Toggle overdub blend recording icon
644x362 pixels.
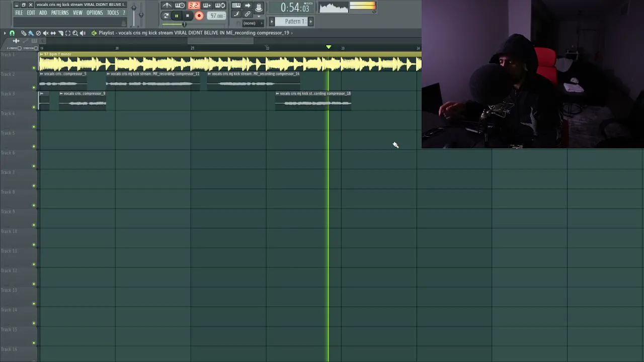[207, 6]
